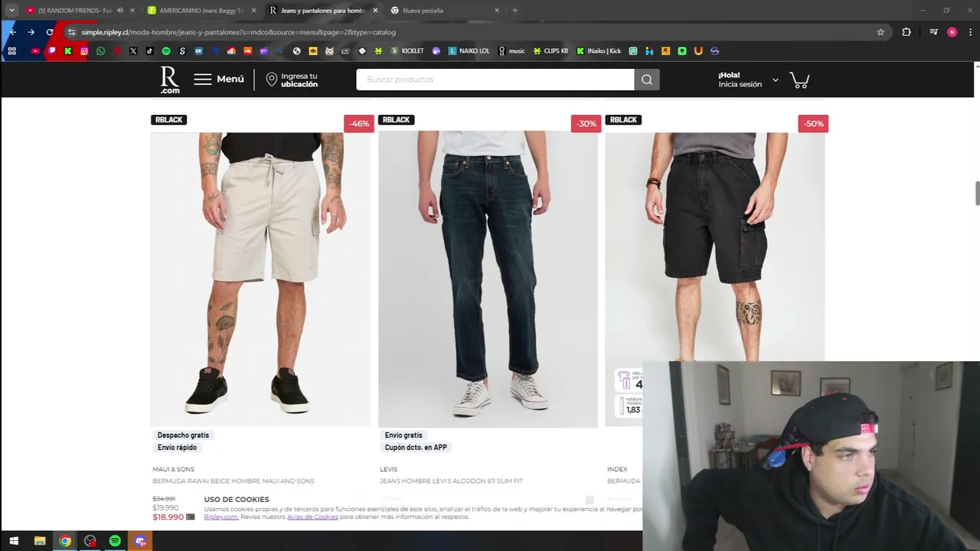Select the Jeans y pantalones tab

322,11
